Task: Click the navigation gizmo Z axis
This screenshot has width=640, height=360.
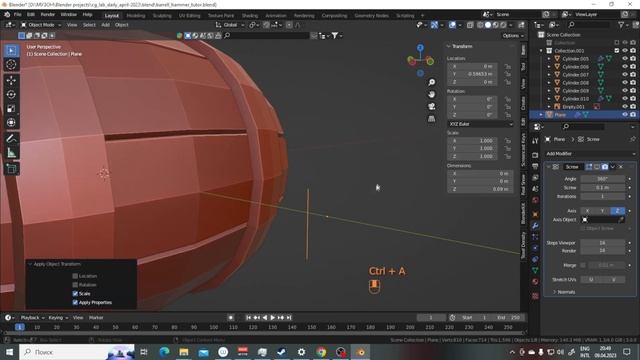Action: click(420, 48)
